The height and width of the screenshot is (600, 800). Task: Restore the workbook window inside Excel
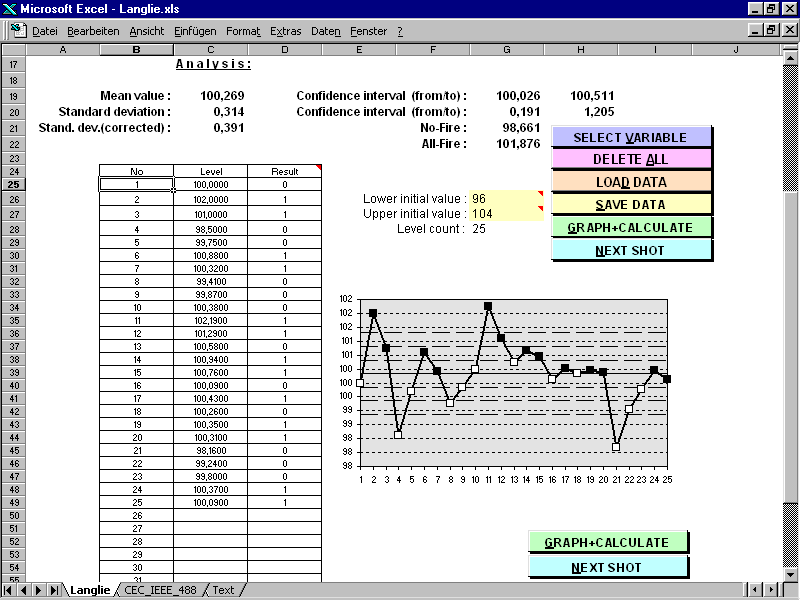tap(771, 31)
